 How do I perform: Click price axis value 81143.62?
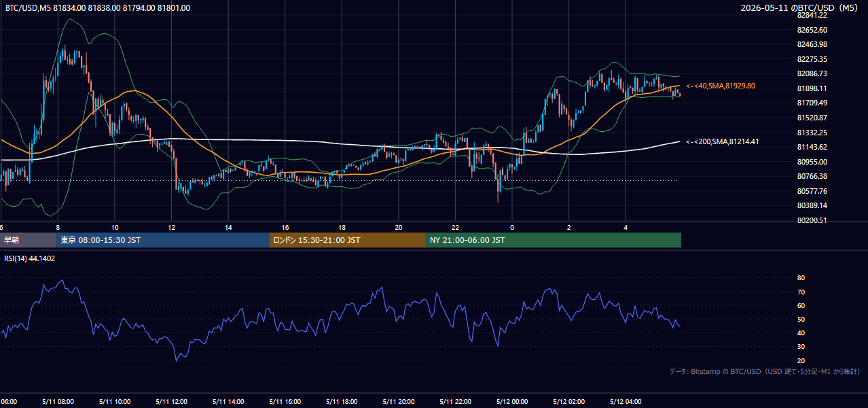coord(812,147)
